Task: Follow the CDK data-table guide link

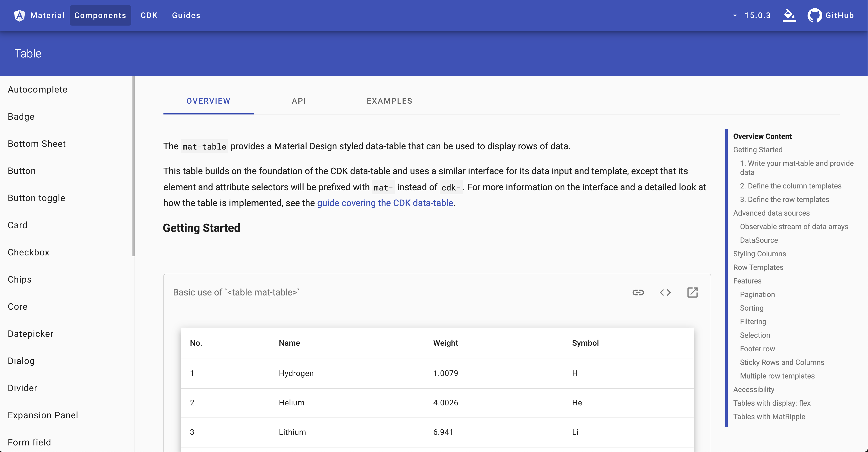Action: pos(385,203)
